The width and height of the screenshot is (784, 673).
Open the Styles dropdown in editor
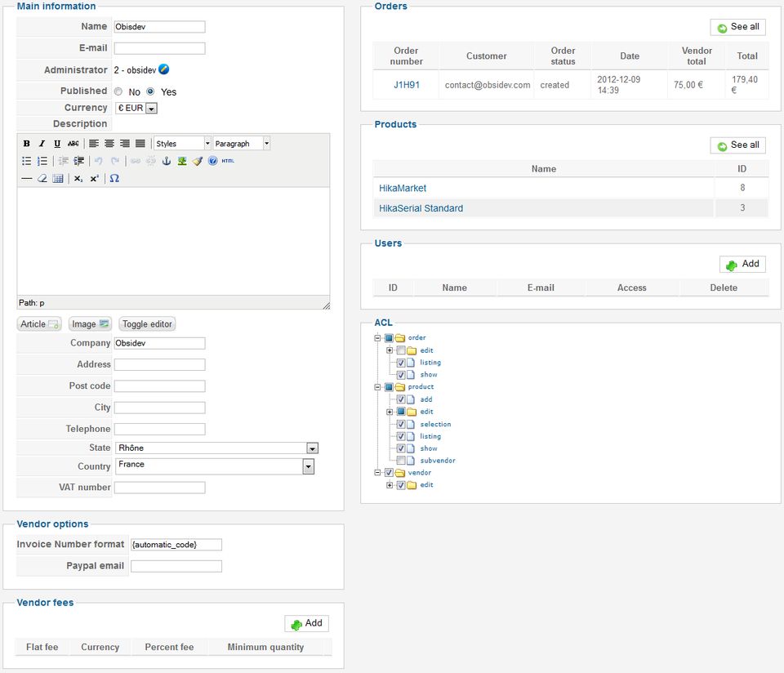[x=182, y=144]
